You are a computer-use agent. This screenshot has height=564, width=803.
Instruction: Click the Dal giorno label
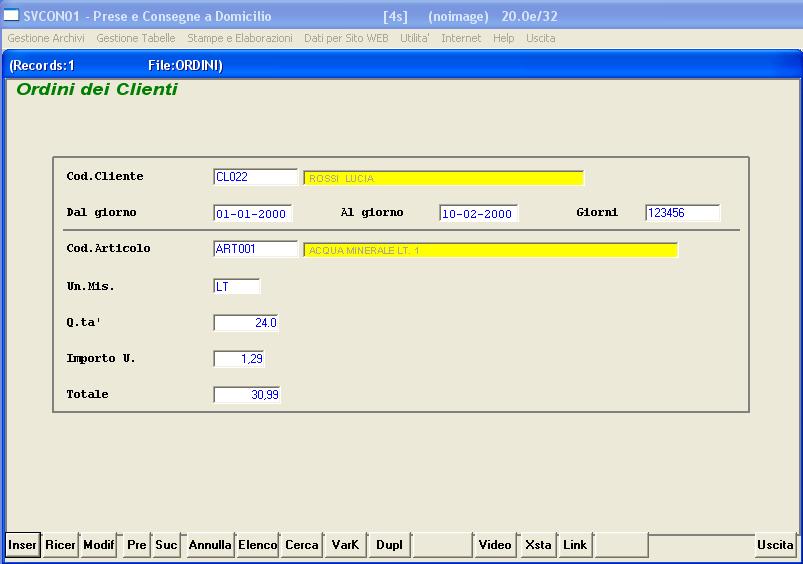tap(101, 212)
